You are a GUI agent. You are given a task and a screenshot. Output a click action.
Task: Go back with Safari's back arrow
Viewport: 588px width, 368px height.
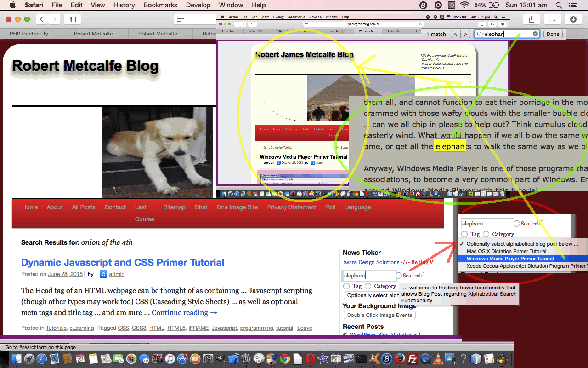(x=42, y=19)
